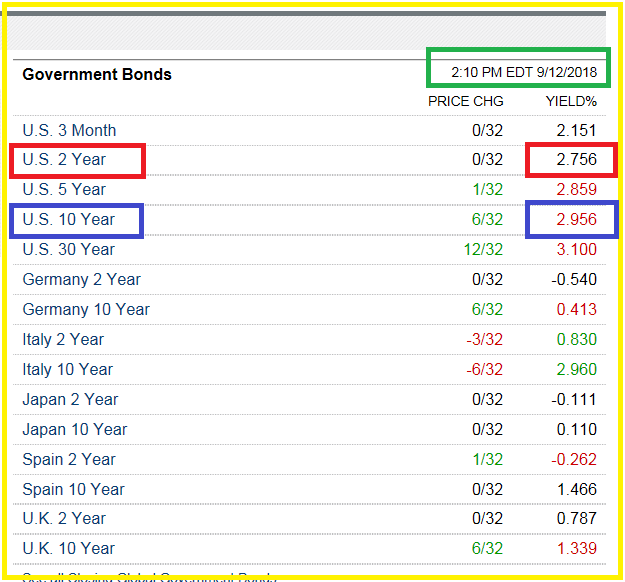Open the U.S. 3 Month bond link
625x582 pixels.
tap(69, 130)
